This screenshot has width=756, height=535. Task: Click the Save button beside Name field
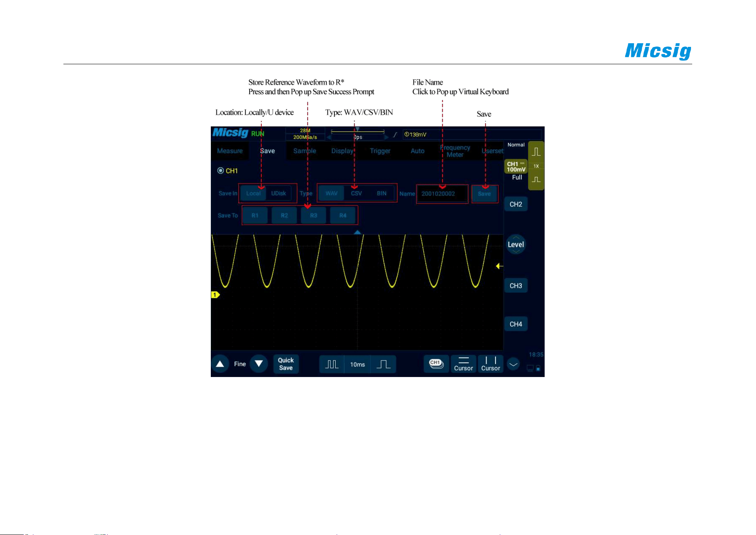tap(485, 194)
